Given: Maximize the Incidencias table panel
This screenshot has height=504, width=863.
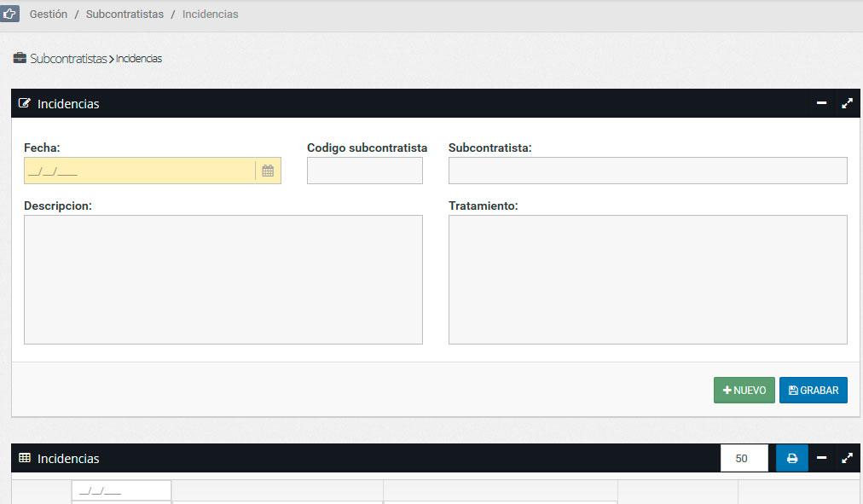Looking at the screenshot, I should (x=847, y=458).
